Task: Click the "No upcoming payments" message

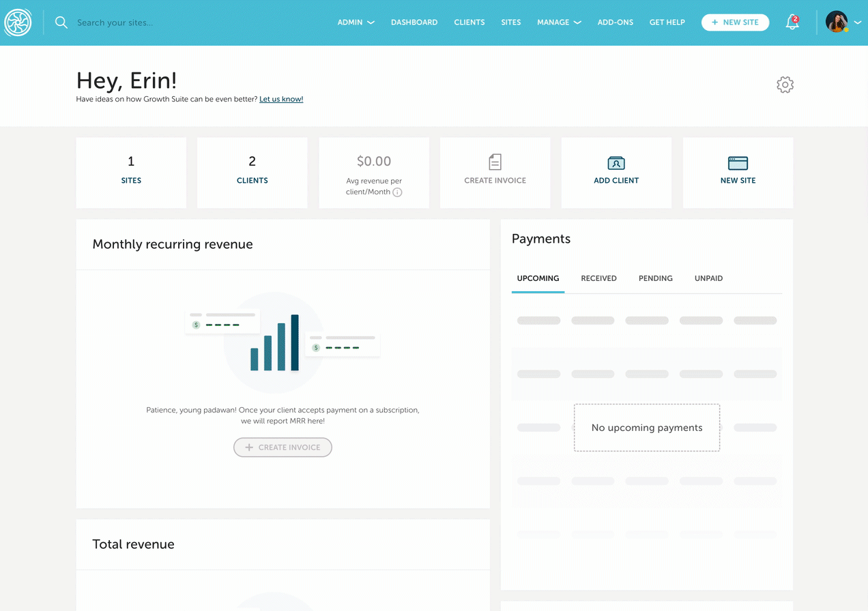Action: pos(647,428)
